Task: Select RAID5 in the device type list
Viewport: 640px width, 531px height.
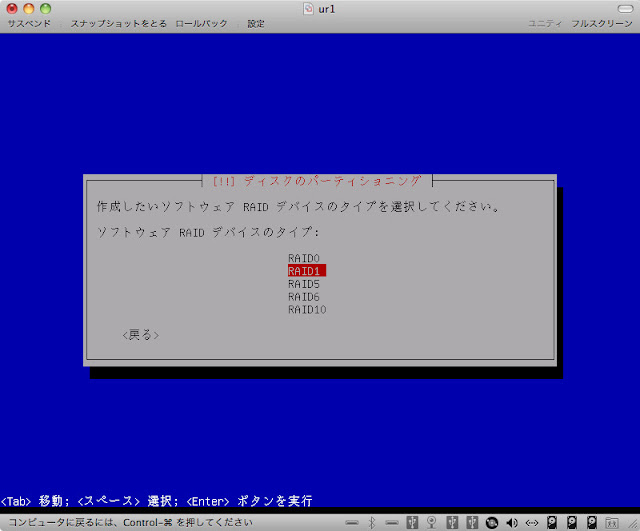Action: 304,284
